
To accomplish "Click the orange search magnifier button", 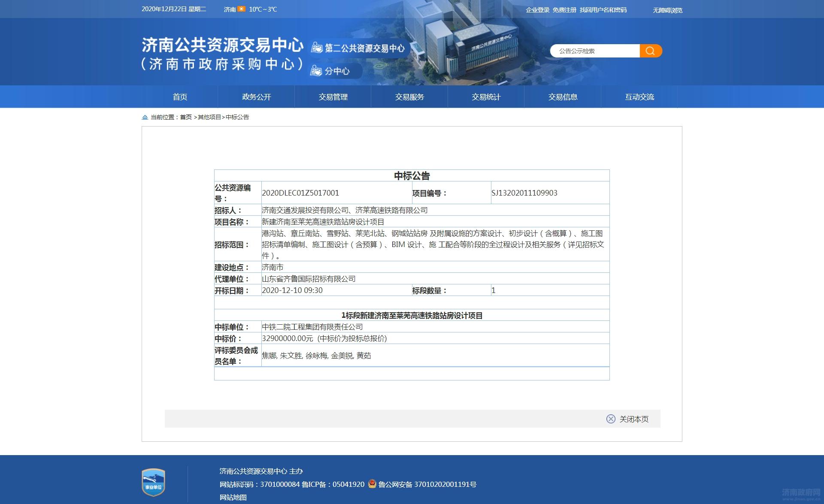I will tap(650, 51).
